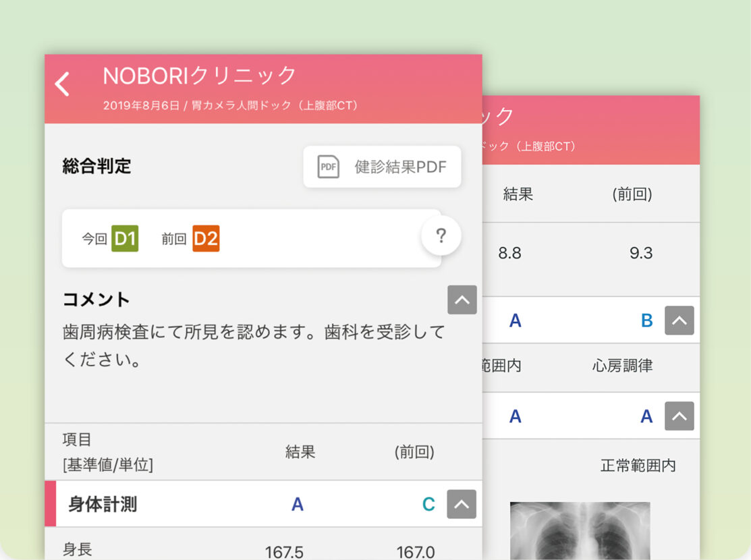Click the 心房調律 previous finding text

pos(622,366)
